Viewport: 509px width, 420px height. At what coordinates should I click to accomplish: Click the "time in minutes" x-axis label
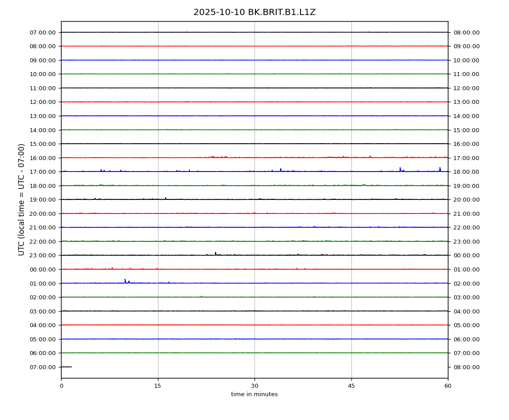click(254, 394)
